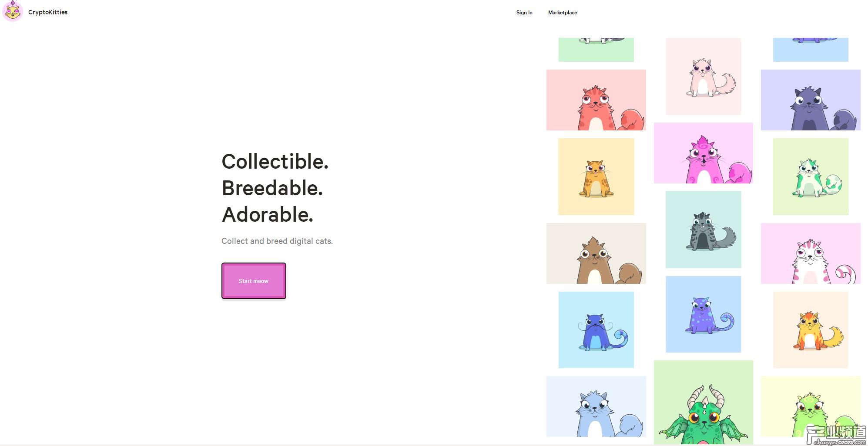Viewport: 868px width, 446px height.
Task: View the blue mustached kitty
Action: (x=596, y=330)
